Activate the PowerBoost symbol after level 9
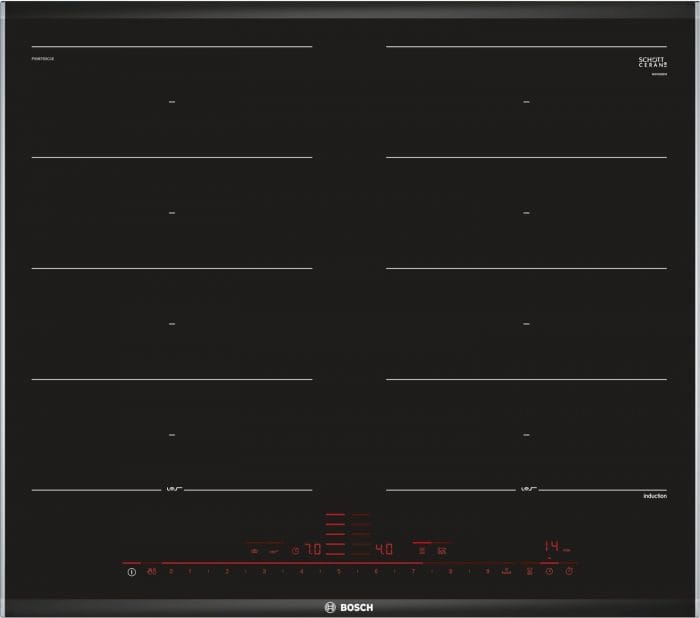 click(x=506, y=571)
